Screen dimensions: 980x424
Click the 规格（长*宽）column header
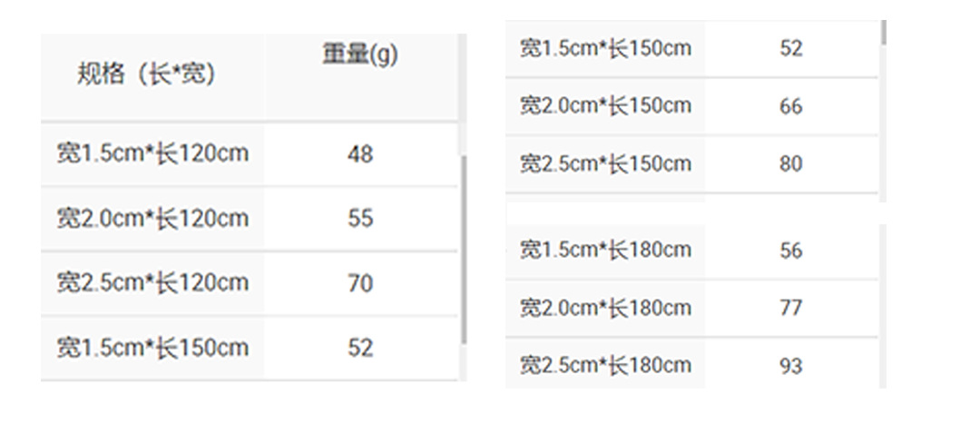pos(147,74)
